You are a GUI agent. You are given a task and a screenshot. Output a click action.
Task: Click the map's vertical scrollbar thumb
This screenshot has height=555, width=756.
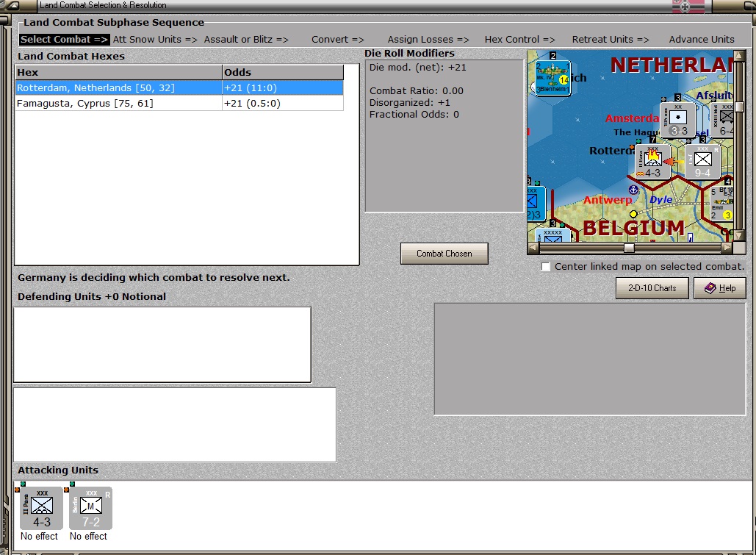(x=738, y=107)
